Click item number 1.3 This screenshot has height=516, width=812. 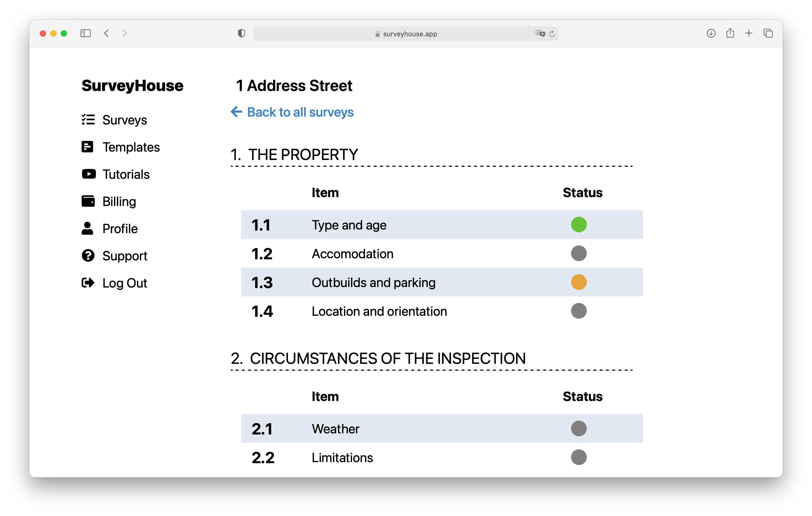point(262,282)
